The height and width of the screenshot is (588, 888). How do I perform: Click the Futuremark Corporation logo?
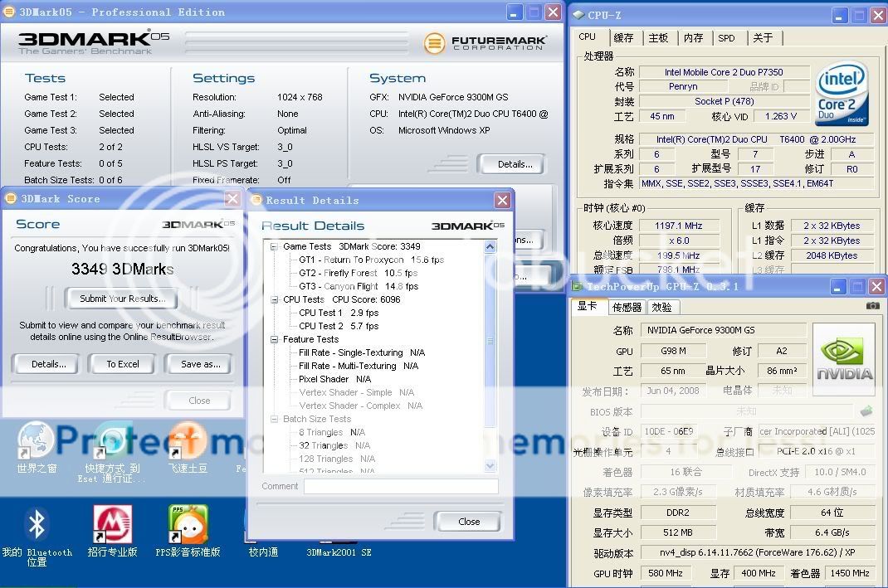click(x=485, y=43)
